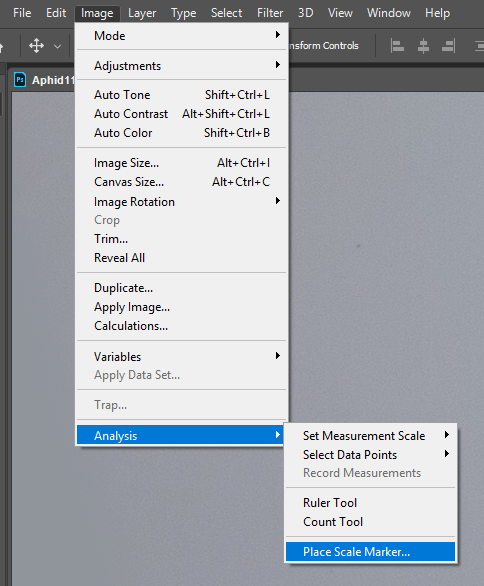This screenshot has height=586, width=484.
Task: Open the Variables submenu
Action: (x=182, y=357)
